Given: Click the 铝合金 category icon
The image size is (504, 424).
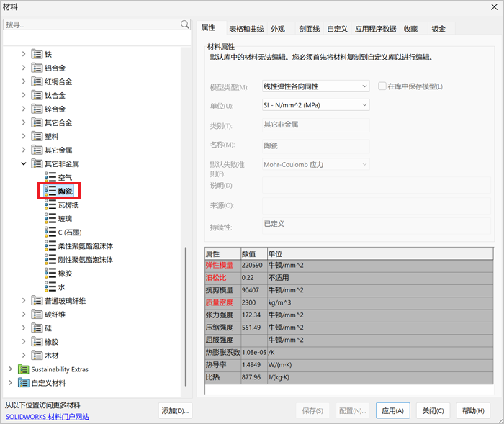Looking at the screenshot, I should click(x=37, y=68).
